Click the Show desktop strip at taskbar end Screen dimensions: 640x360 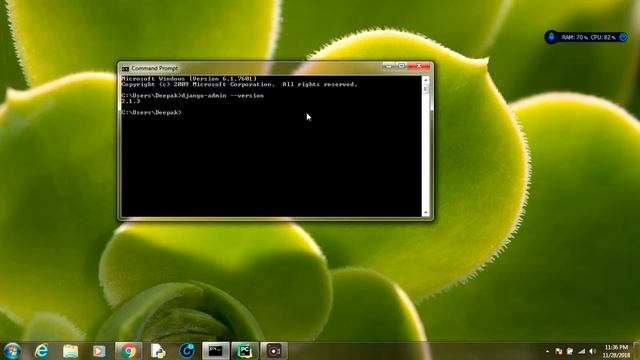[636, 351]
